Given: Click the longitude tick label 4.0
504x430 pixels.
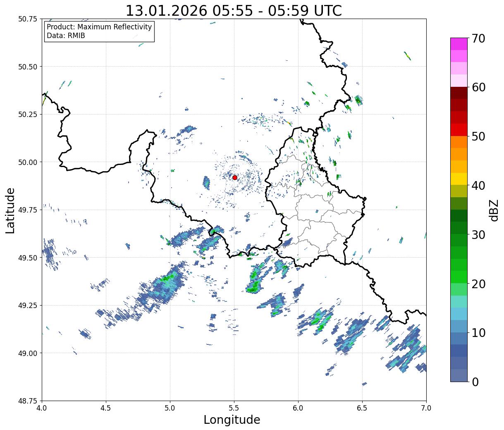Looking at the screenshot, I should (x=42, y=408).
